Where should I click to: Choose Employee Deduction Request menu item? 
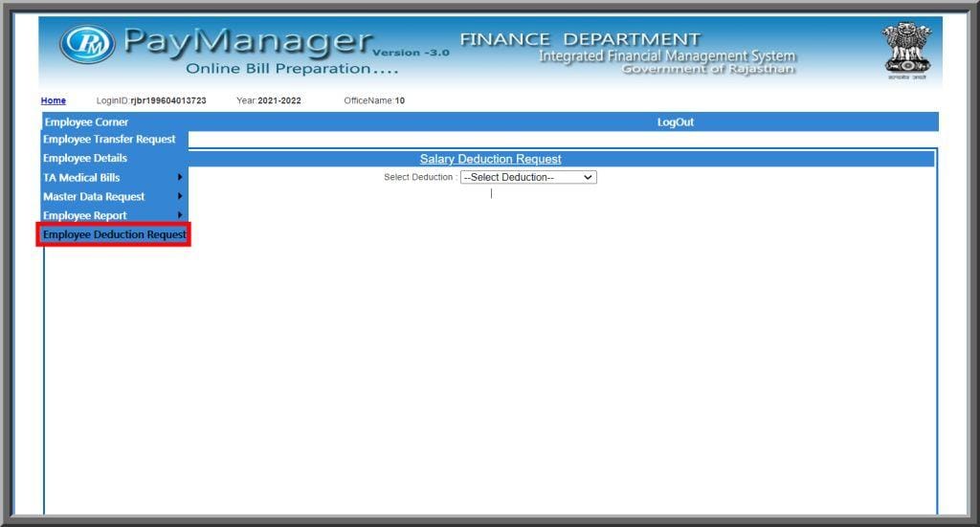click(115, 234)
